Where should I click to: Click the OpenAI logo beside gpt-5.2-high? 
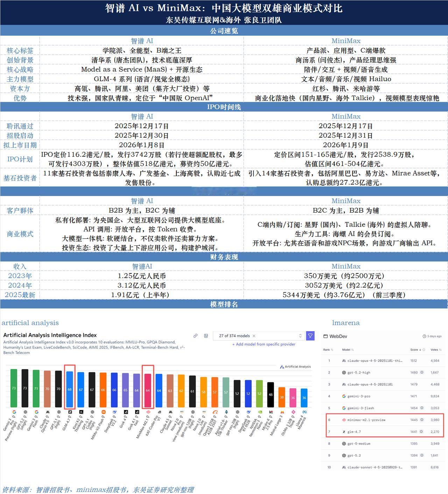344,373
